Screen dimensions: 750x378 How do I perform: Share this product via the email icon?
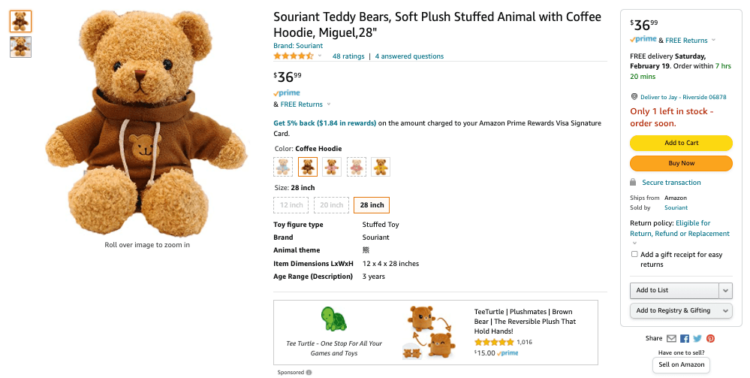coord(671,338)
